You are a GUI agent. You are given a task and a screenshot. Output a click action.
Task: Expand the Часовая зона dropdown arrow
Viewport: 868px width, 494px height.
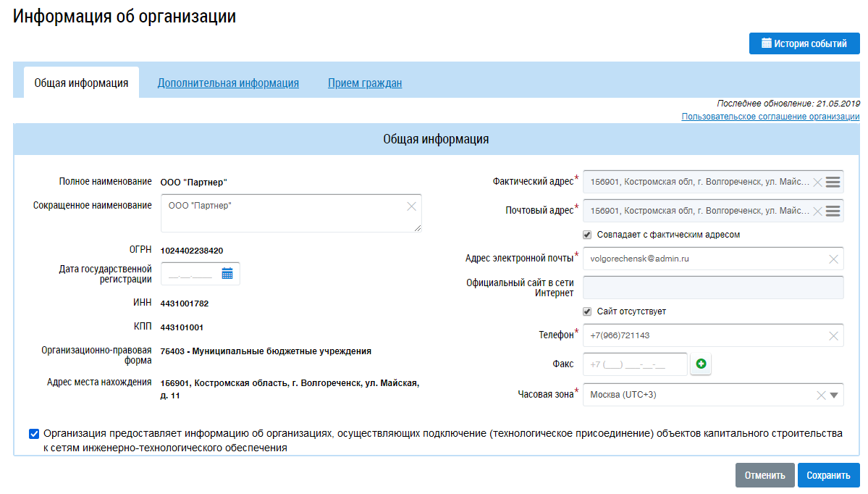click(833, 395)
